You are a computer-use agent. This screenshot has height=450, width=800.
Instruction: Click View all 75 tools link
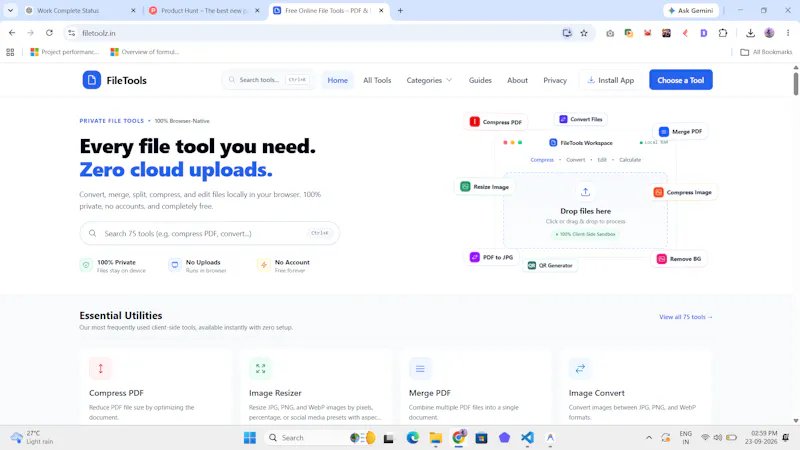pos(685,317)
